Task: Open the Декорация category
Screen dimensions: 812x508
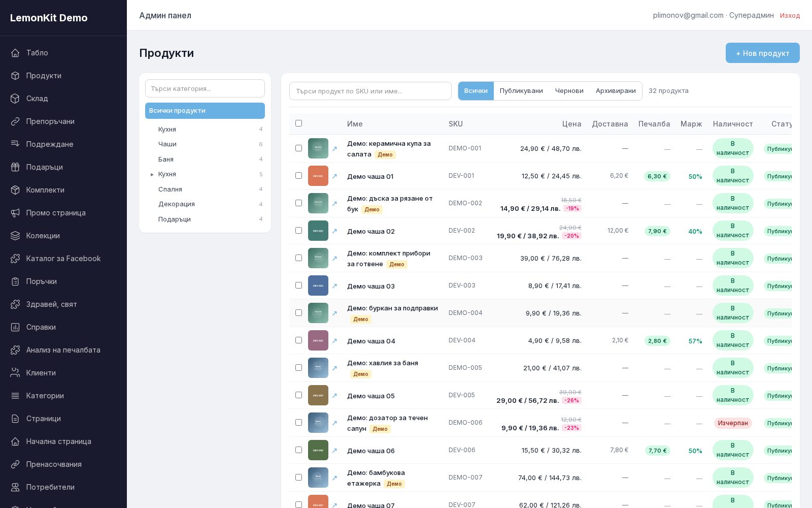Action: (205, 204)
